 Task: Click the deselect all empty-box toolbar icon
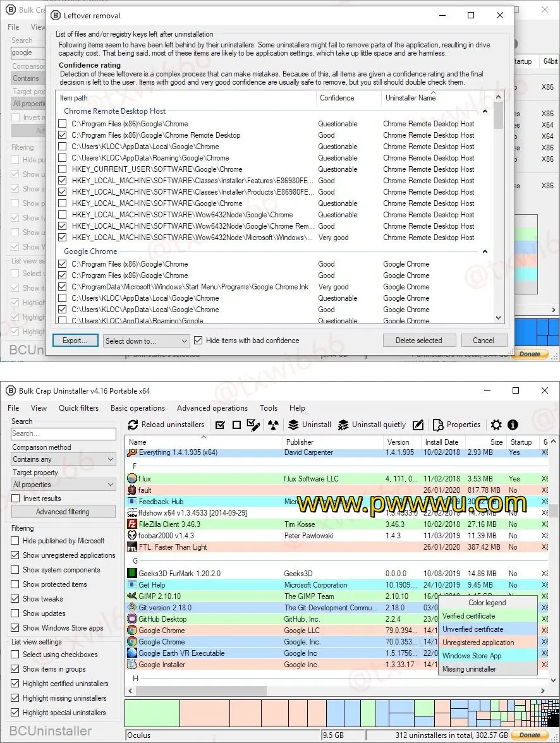tap(236, 425)
